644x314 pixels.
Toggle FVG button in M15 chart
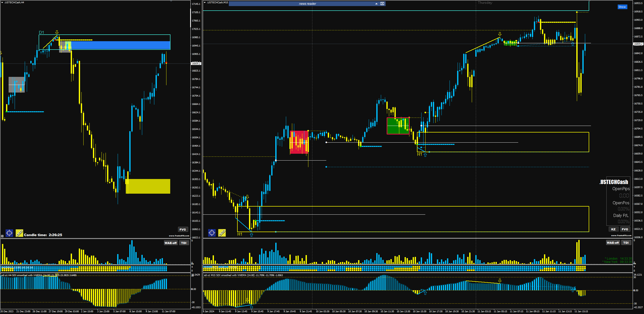pos(625,229)
